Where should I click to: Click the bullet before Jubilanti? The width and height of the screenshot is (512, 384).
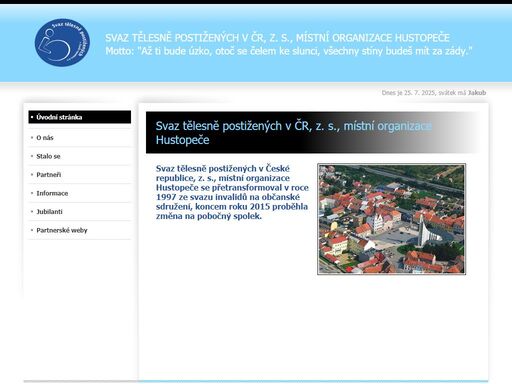click(x=32, y=212)
